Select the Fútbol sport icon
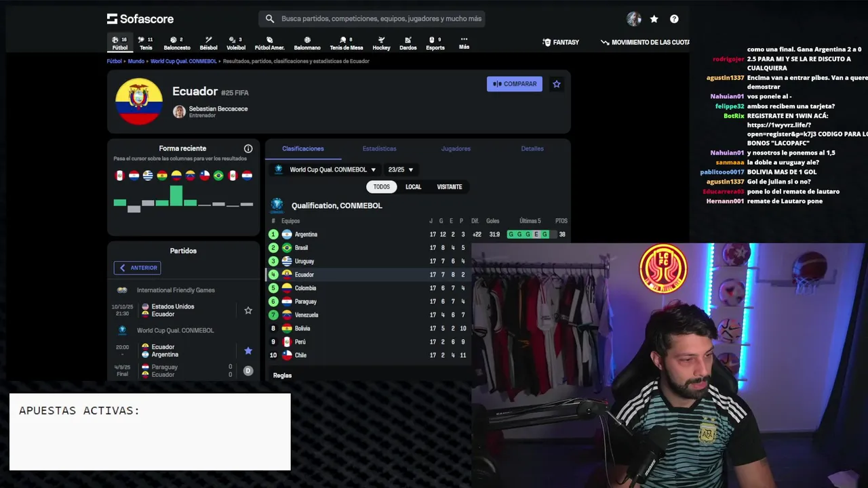The height and width of the screenshot is (488, 868). [120, 43]
